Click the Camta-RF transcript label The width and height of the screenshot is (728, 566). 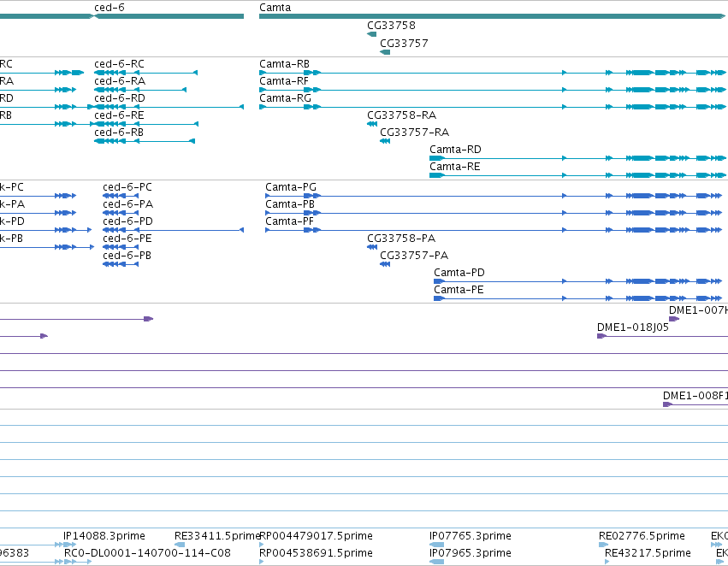284,80
